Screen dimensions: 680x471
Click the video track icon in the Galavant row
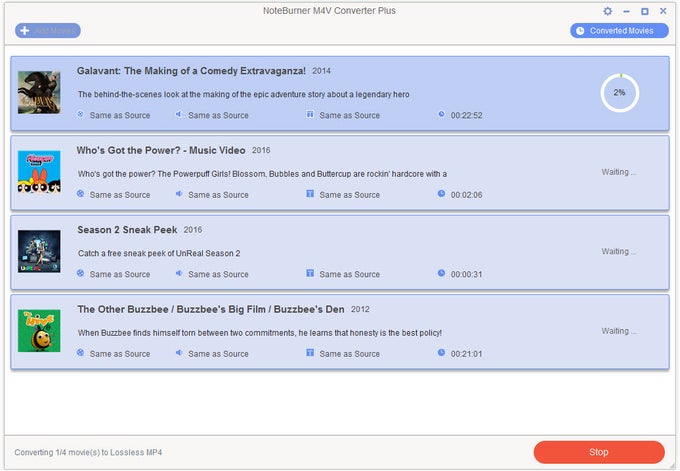coord(80,114)
